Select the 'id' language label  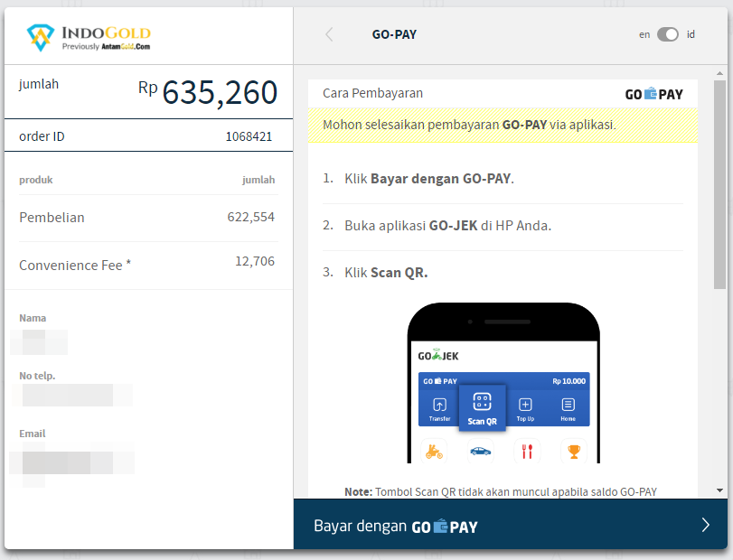pos(691,34)
